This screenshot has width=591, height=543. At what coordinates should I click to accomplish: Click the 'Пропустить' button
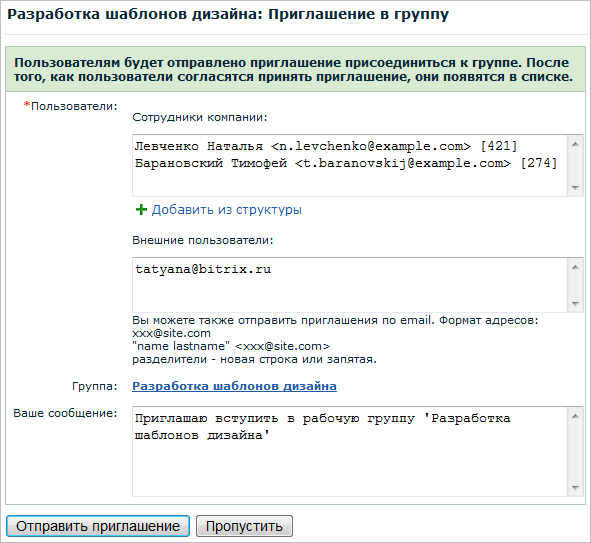pos(244,526)
